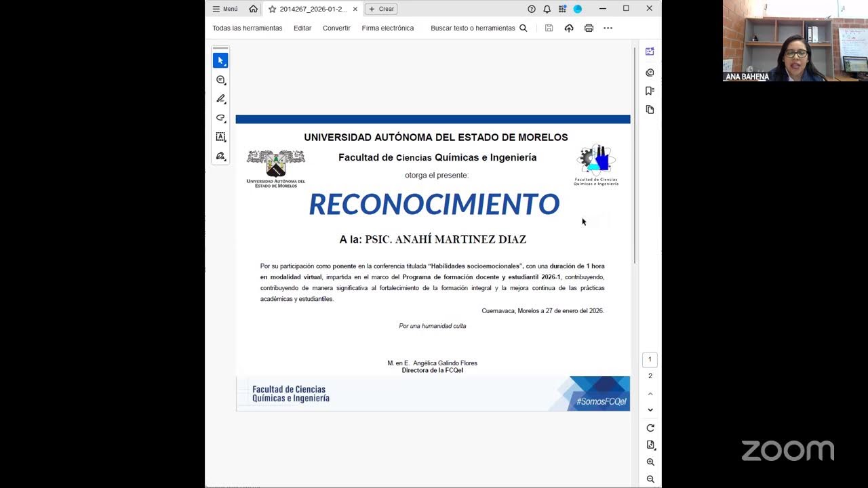Click the ANA BAHENA video thumbnail

[795, 41]
